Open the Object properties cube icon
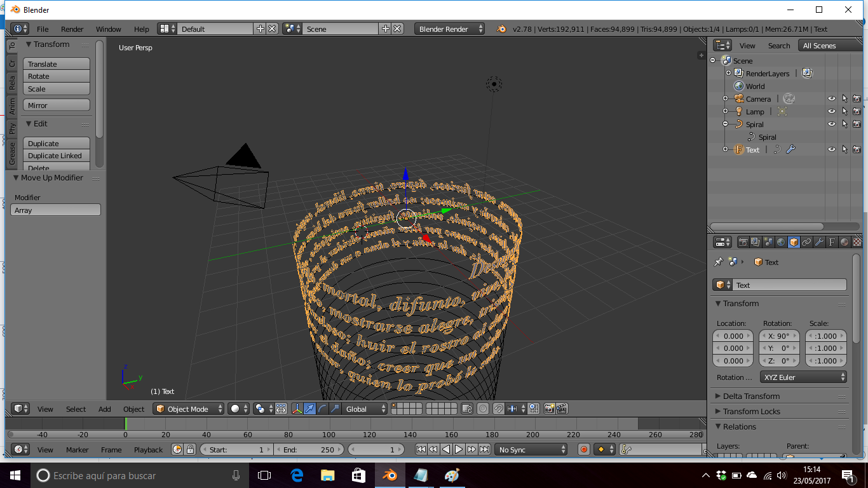Screen dimensions: 868x488 coord(794,242)
